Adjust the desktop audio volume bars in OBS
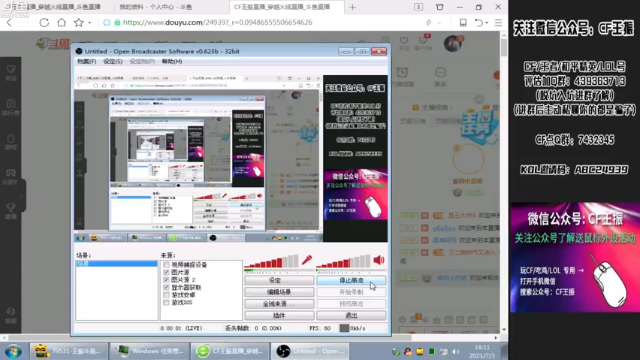The height and width of the screenshot is (360, 640). coord(343,261)
